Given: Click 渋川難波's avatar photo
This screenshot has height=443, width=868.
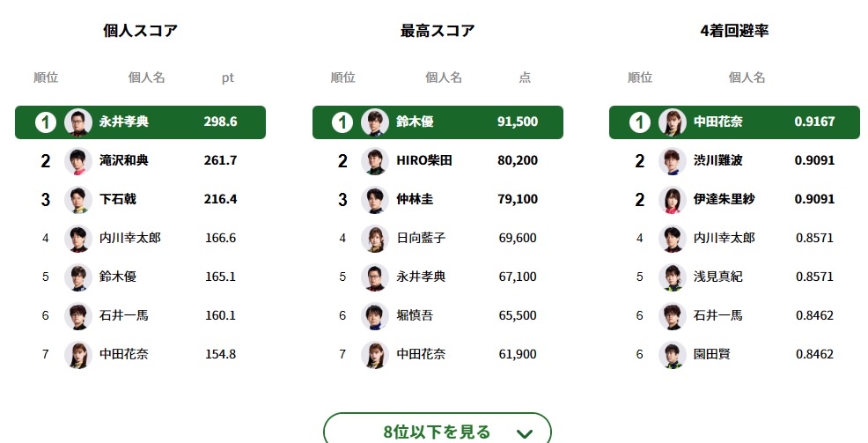Looking at the screenshot, I should (673, 160).
